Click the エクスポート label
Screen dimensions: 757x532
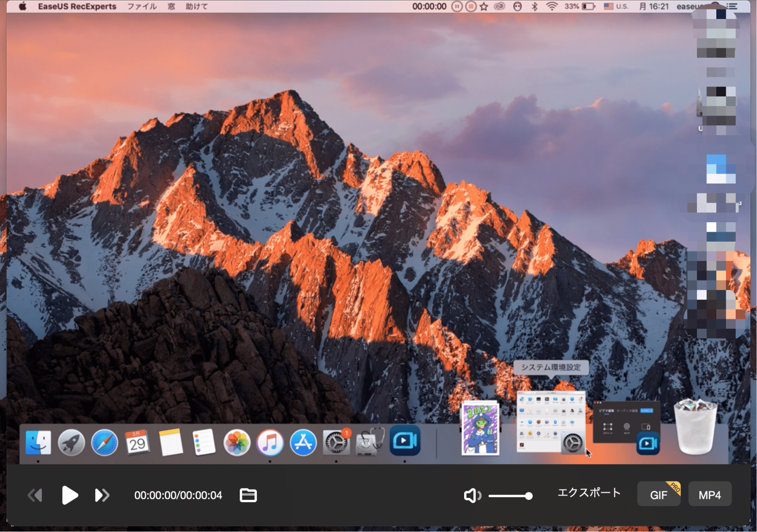589,493
